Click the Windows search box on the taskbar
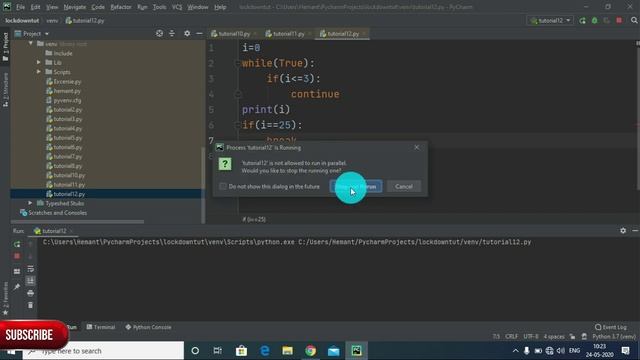 coord(103,351)
